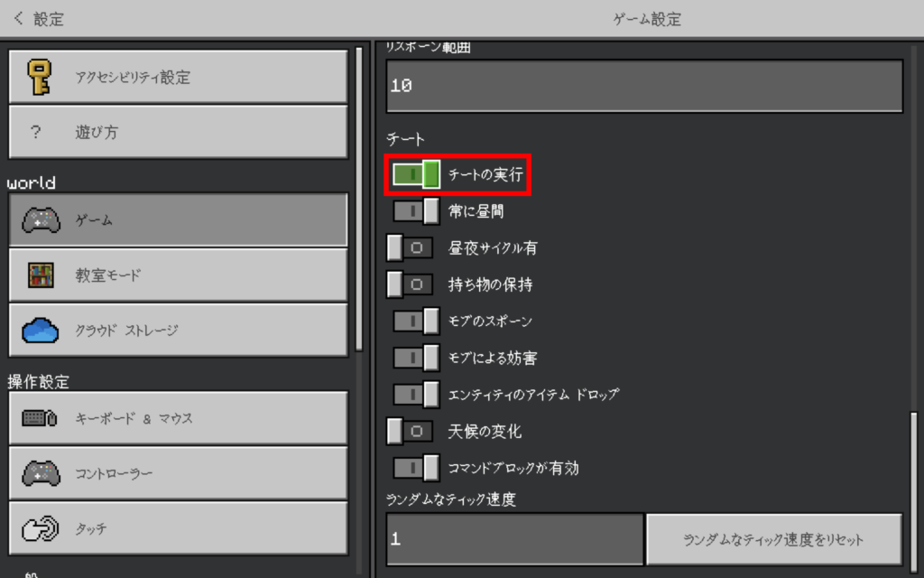Click the question mark icon for 遊び方

tap(36, 133)
